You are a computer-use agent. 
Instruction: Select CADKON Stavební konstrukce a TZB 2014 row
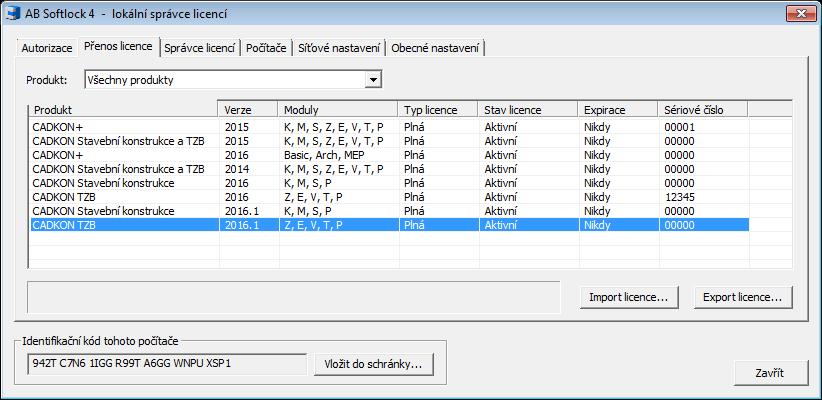[x=389, y=169]
